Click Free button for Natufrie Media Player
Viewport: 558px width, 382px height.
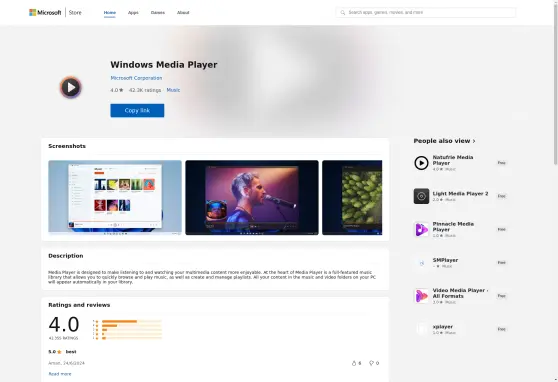point(501,163)
